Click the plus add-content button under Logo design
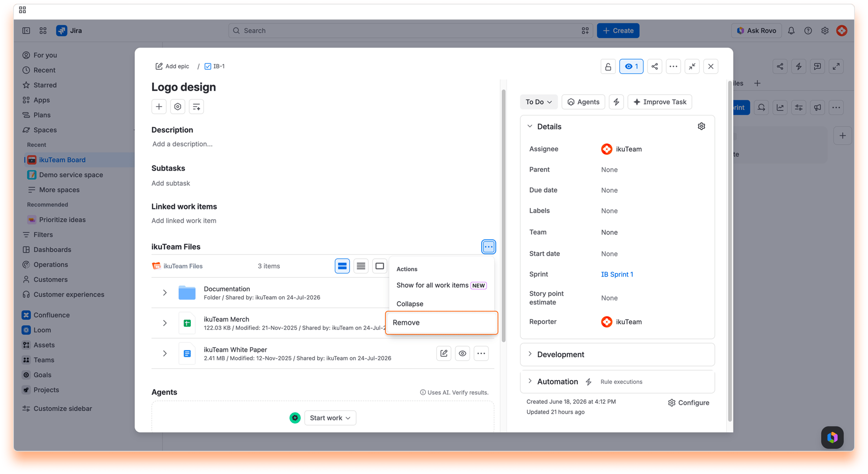Screen dimensions: 868x474 click(x=159, y=107)
